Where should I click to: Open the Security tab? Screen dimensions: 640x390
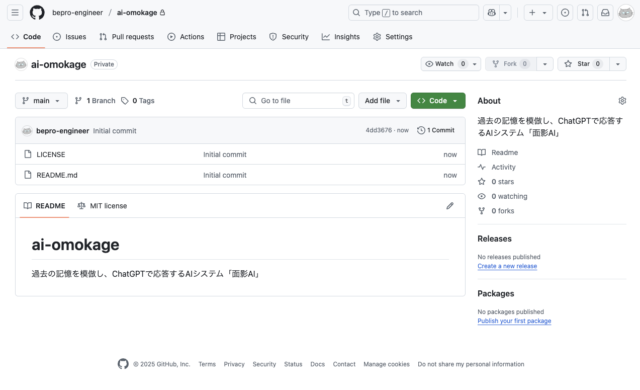click(289, 37)
